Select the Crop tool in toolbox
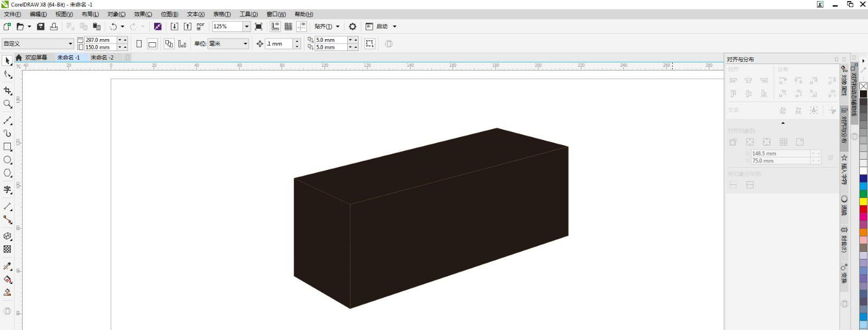The height and width of the screenshot is (330, 868). (x=7, y=91)
